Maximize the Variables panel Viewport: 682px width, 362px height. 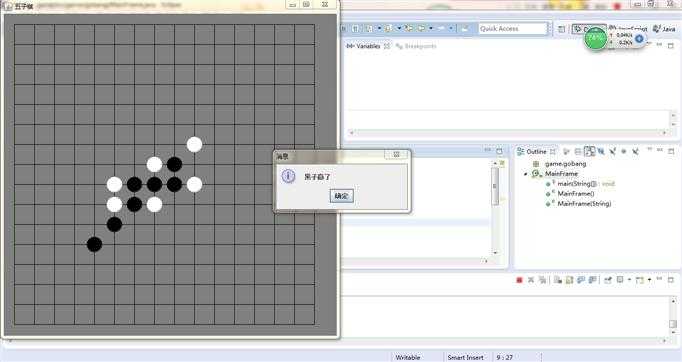[x=671, y=45]
